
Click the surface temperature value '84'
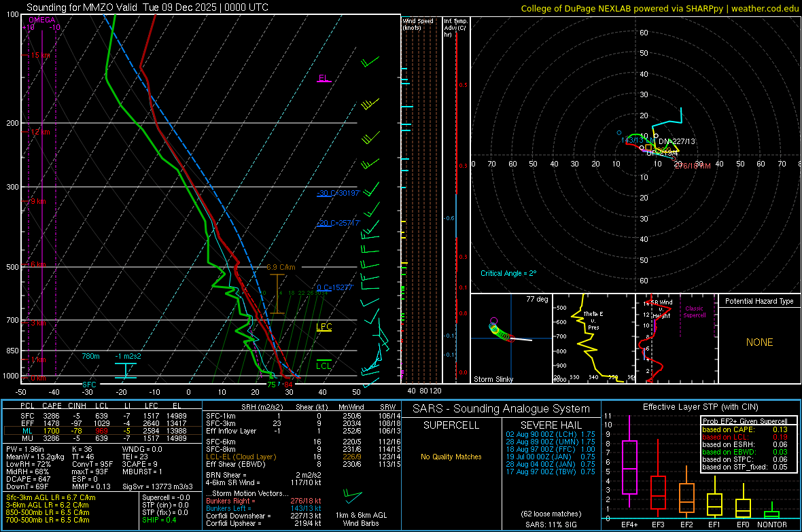coord(288,385)
